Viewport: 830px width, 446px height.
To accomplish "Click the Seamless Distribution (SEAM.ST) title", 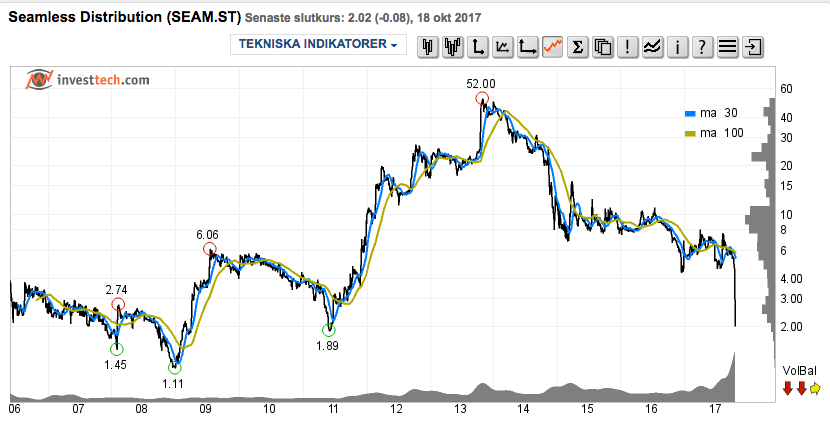I will 125,17.
